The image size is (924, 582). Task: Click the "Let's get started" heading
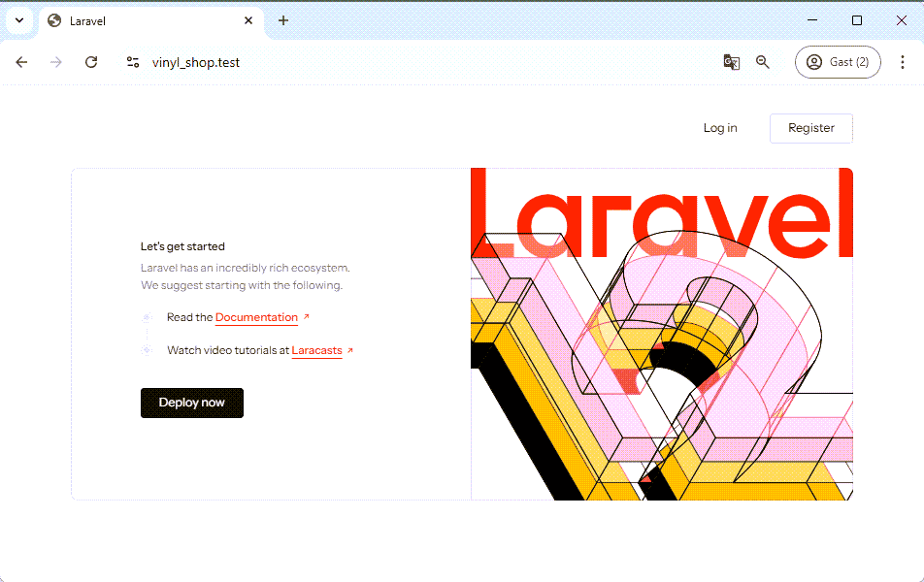click(182, 246)
